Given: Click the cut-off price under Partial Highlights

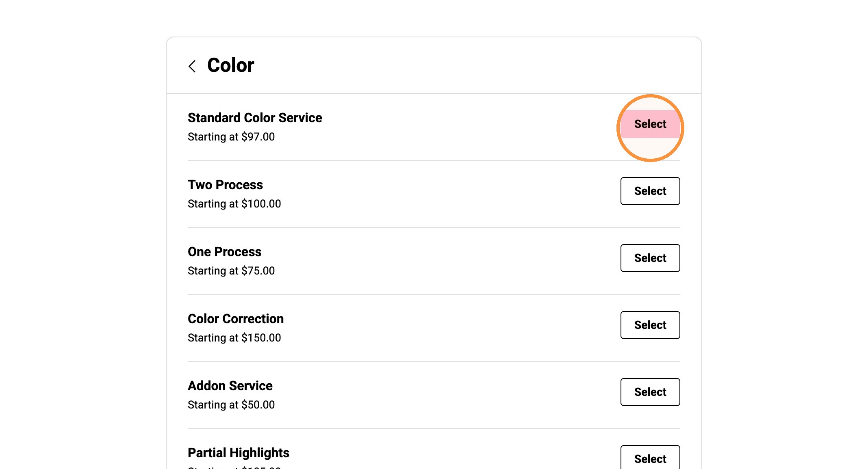Looking at the screenshot, I should point(234,467).
